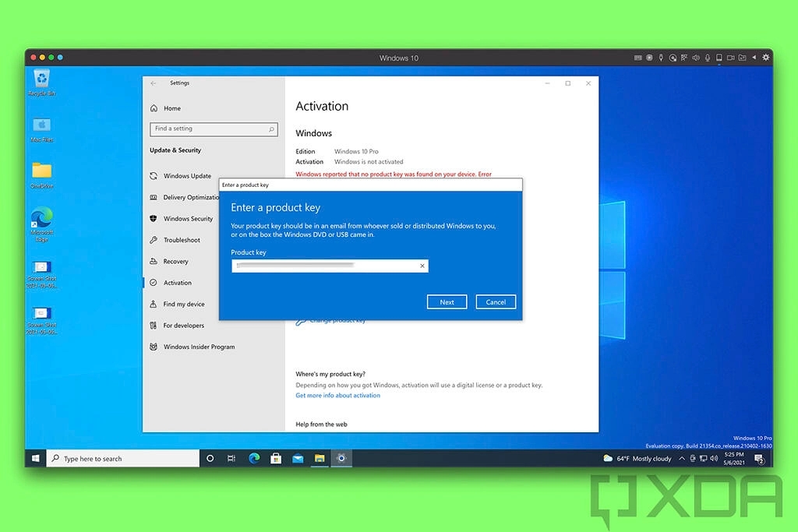Open File Explorer from taskbar
798x532 pixels.
click(320, 459)
